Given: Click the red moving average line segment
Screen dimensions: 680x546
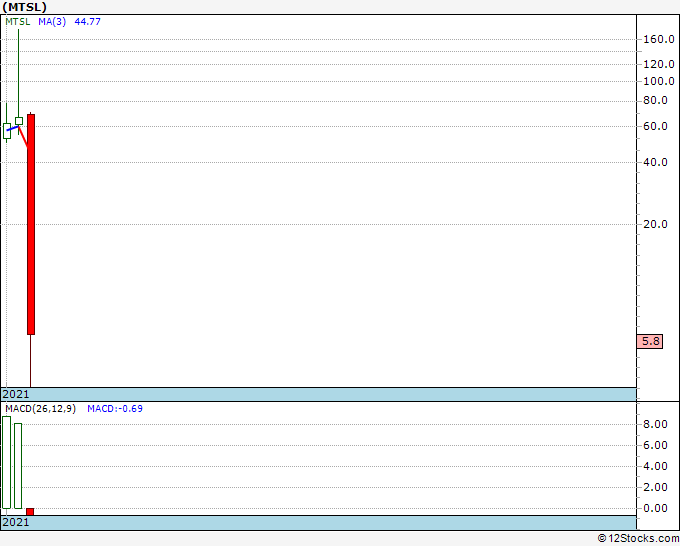Looking at the screenshot, I should (x=23, y=137).
